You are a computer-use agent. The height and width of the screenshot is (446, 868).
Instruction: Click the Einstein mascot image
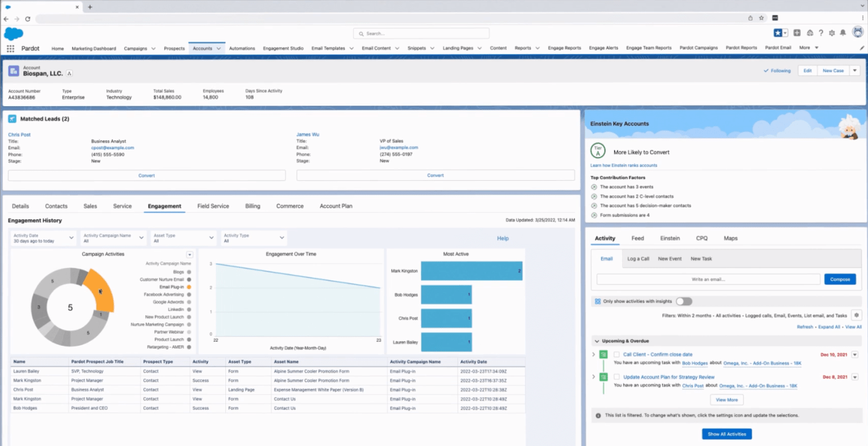coord(849,127)
